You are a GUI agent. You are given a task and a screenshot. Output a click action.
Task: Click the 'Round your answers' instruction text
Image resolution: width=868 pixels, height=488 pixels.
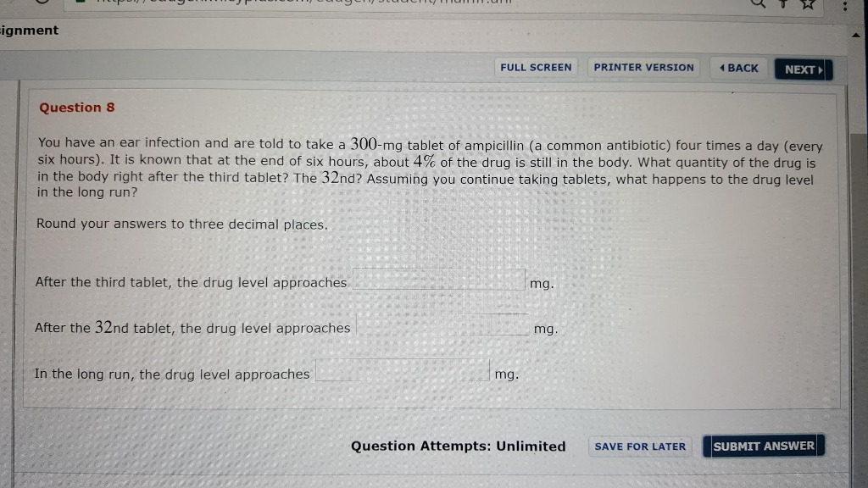[181, 225]
